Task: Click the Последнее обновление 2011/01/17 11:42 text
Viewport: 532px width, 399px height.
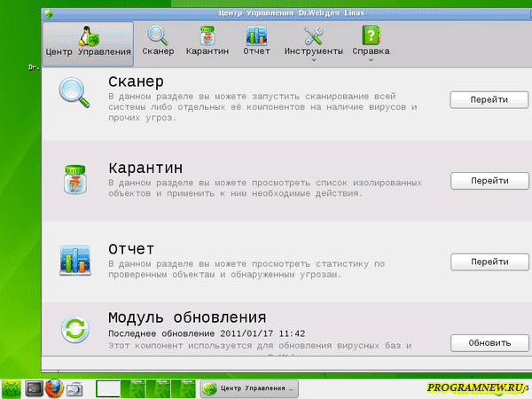Action: [207, 334]
